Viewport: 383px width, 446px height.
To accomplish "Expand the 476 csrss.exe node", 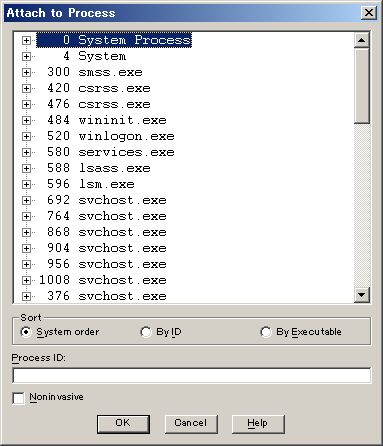I will point(26,104).
